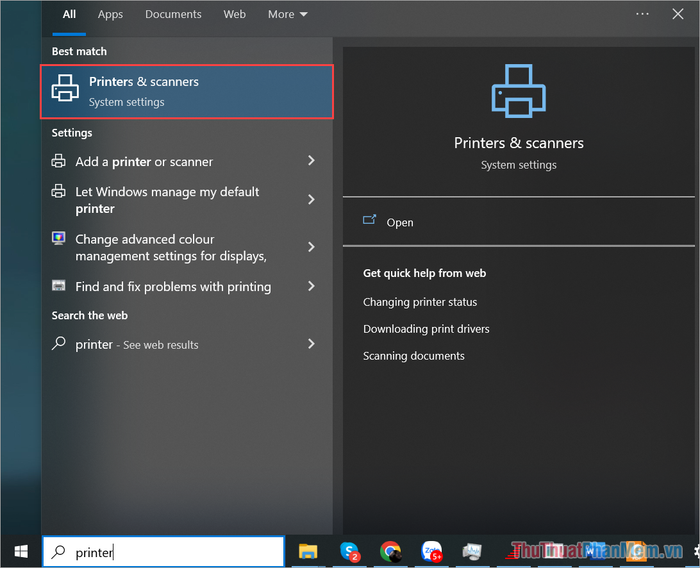This screenshot has width=700, height=568.
Task: Click Open in the preview pane
Action: (400, 222)
